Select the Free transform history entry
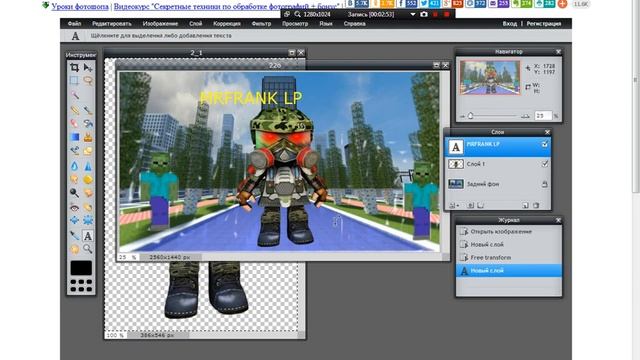This screenshot has width=640, height=360. pyautogui.click(x=509, y=258)
